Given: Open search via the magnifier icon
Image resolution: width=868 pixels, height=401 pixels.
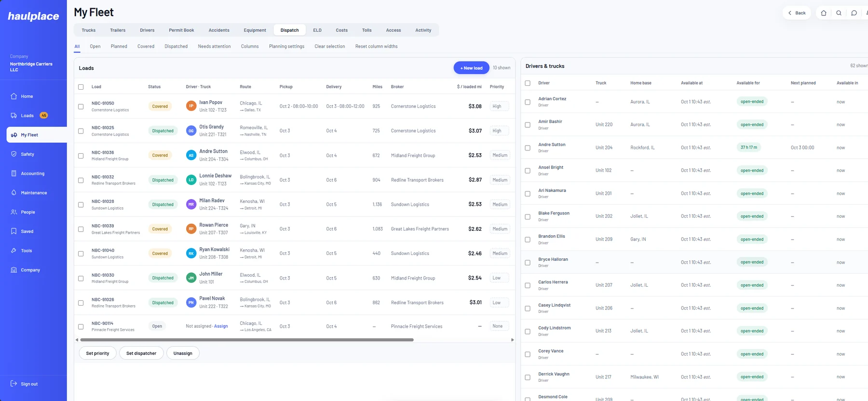Looking at the screenshot, I should tap(839, 13).
